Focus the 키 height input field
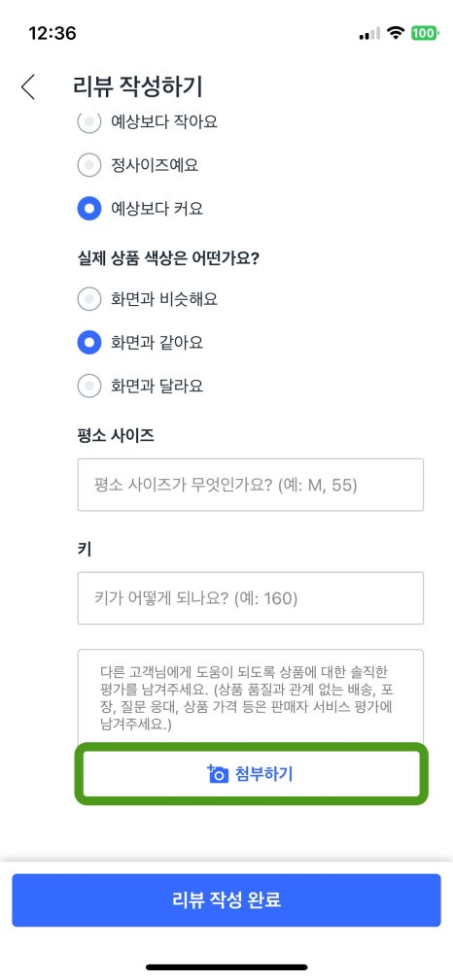This screenshot has width=453, height=980. [250, 598]
